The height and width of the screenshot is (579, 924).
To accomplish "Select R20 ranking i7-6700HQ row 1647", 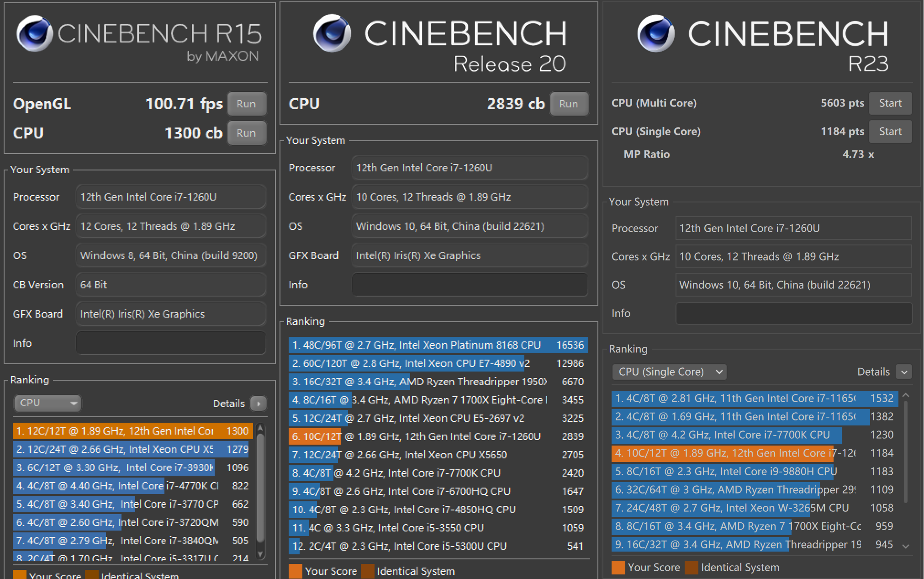I will (438, 491).
